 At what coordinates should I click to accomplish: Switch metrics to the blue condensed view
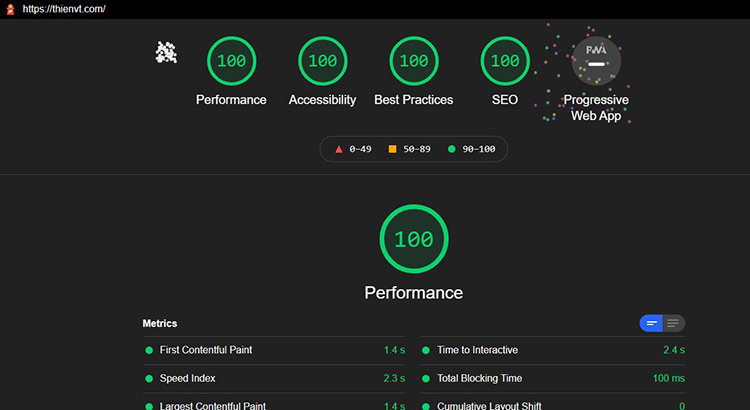click(652, 323)
